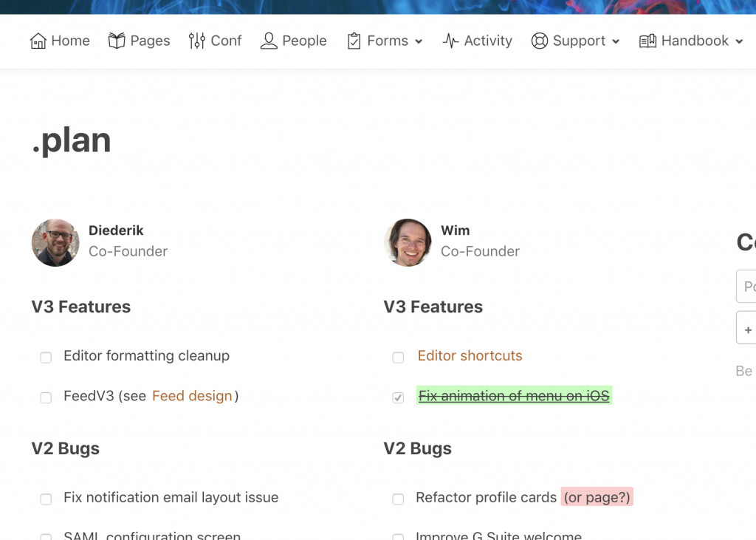Click the Forms clipboard icon
The width and height of the screenshot is (756, 540).
pos(354,41)
